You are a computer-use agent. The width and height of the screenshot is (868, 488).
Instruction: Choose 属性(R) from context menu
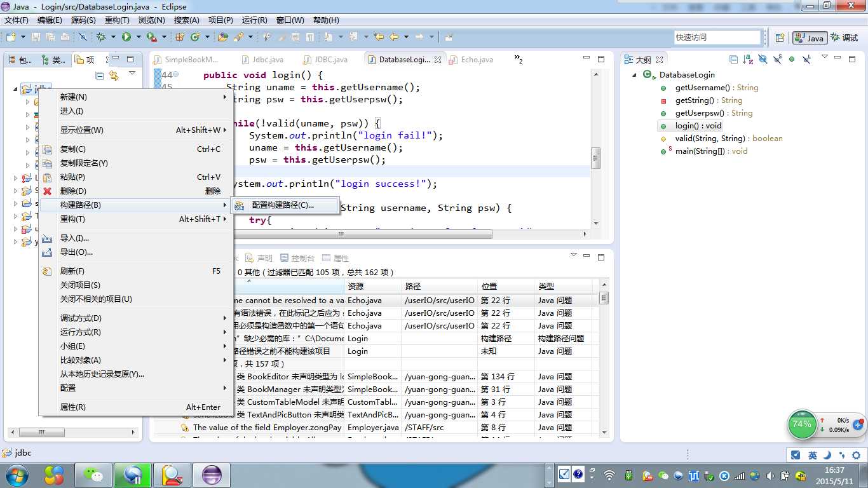72,407
